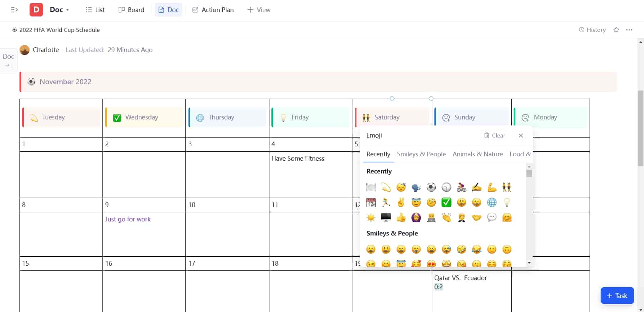Pick the sleeping face emoji
The width and height of the screenshot is (644, 312).
(x=401, y=187)
